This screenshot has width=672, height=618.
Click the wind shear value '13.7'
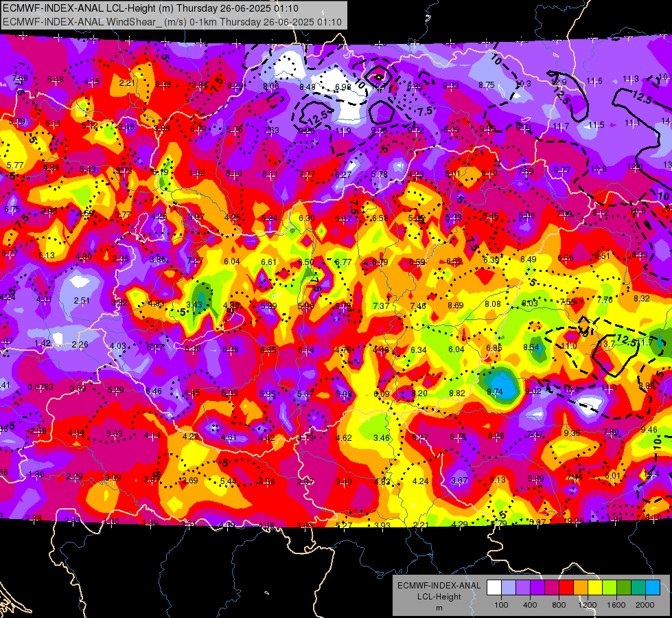click(607, 343)
